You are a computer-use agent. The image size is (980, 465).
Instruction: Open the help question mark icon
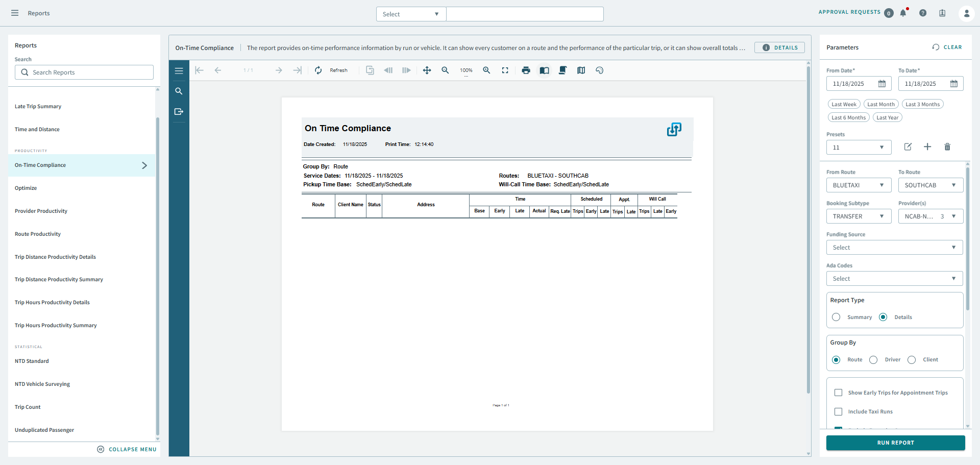(923, 13)
